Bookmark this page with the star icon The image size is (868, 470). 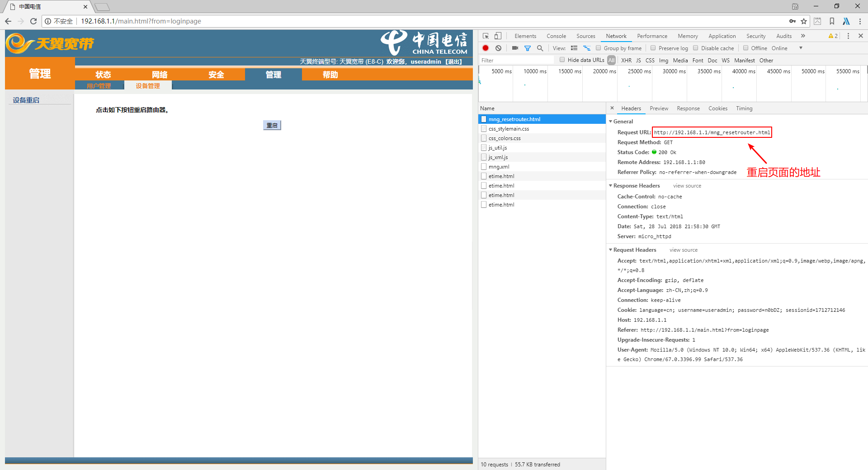pos(804,21)
